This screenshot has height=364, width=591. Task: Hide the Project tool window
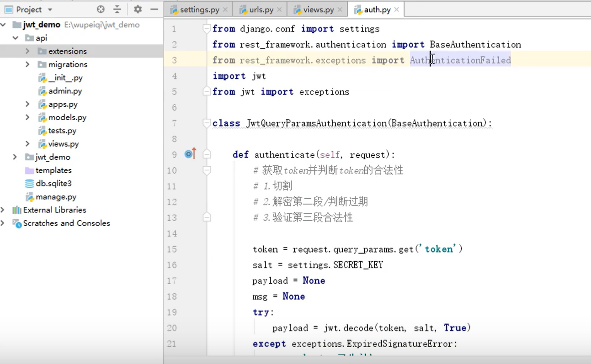click(x=154, y=9)
